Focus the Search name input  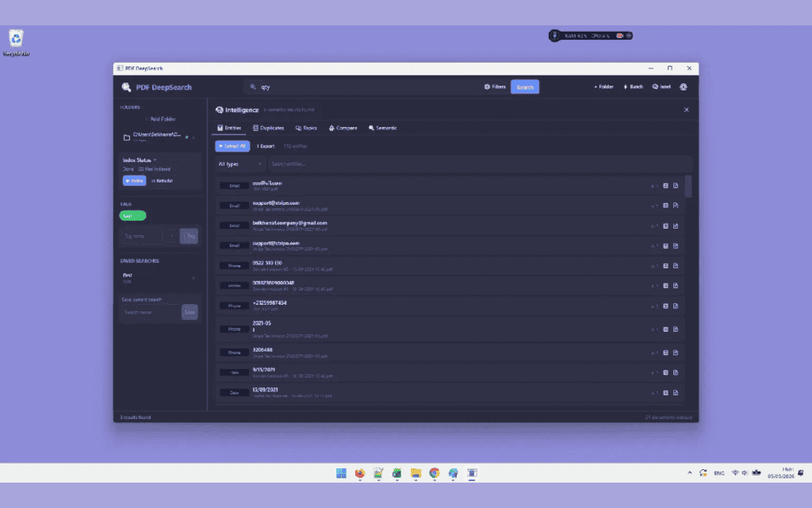point(151,312)
